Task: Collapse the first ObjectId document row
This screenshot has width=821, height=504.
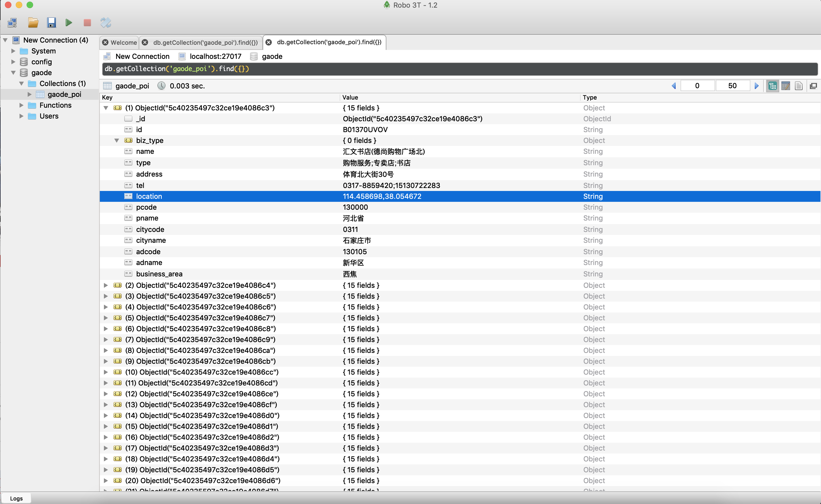Action: (106, 108)
